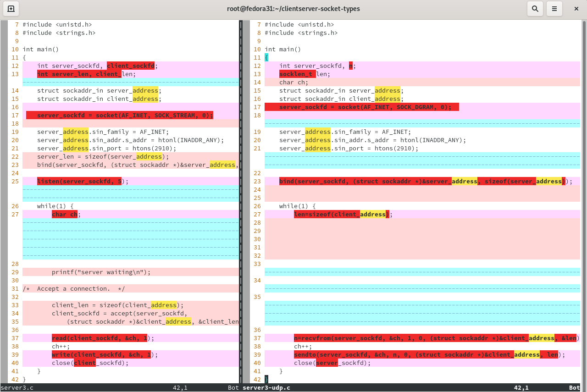Open the terminal search magnifier icon
Image resolution: width=587 pixels, height=392 pixels.
[x=535, y=9]
